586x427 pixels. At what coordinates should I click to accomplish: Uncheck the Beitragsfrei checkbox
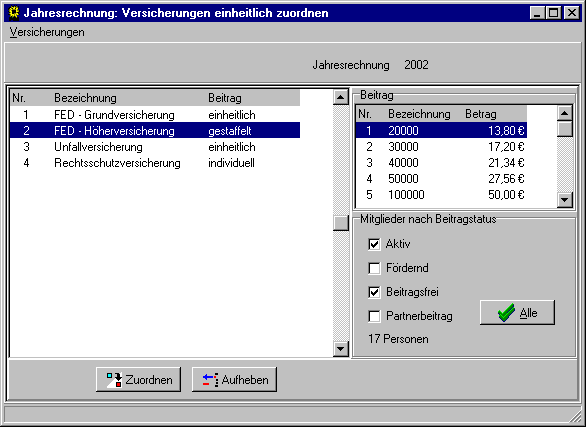[374, 292]
